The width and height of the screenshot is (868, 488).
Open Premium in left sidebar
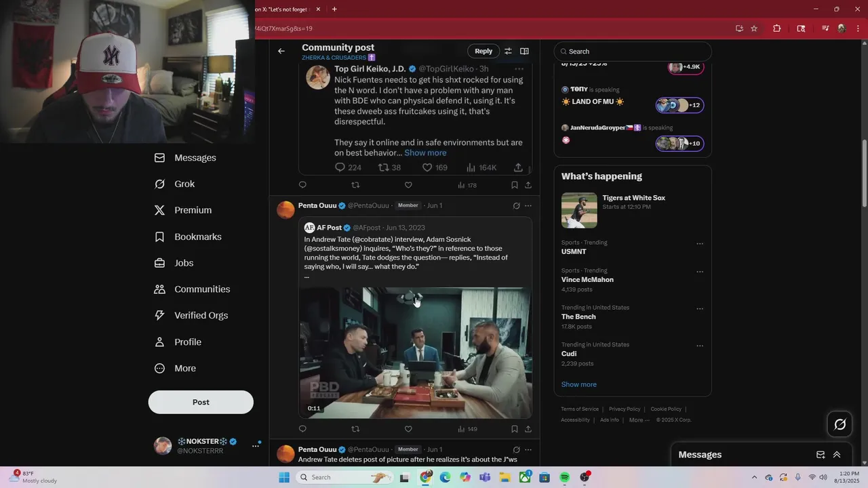(x=183, y=210)
